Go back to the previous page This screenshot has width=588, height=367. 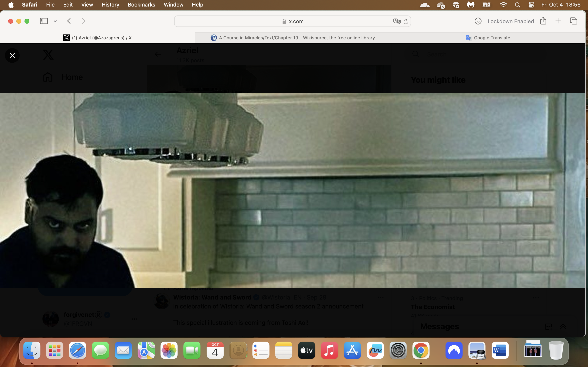click(x=69, y=21)
